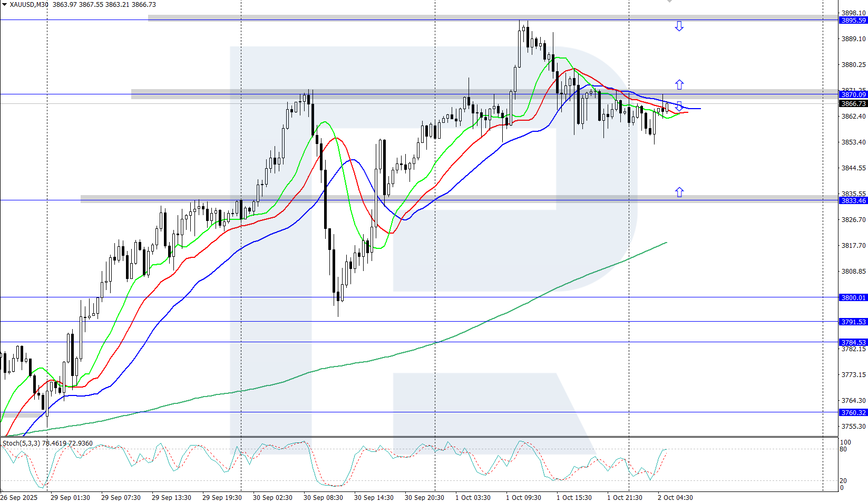The width and height of the screenshot is (868, 502).
Task: Select the 3870.09 price level tag
Action: click(x=853, y=94)
